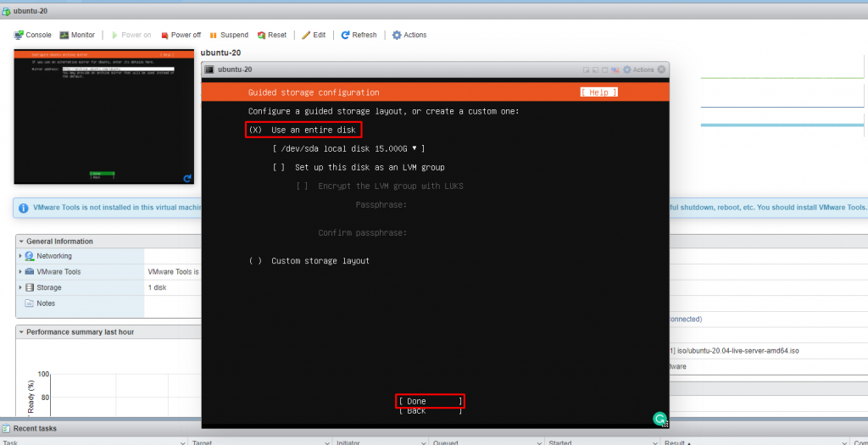Image resolution: width=868 pixels, height=445 pixels.
Task: Click the '1 disk' storage value
Action: [157, 287]
